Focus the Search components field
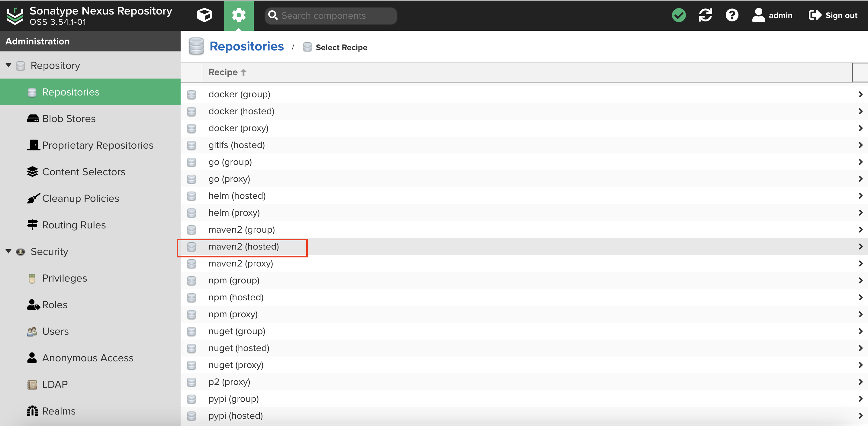This screenshot has width=868, height=426. pos(330,15)
